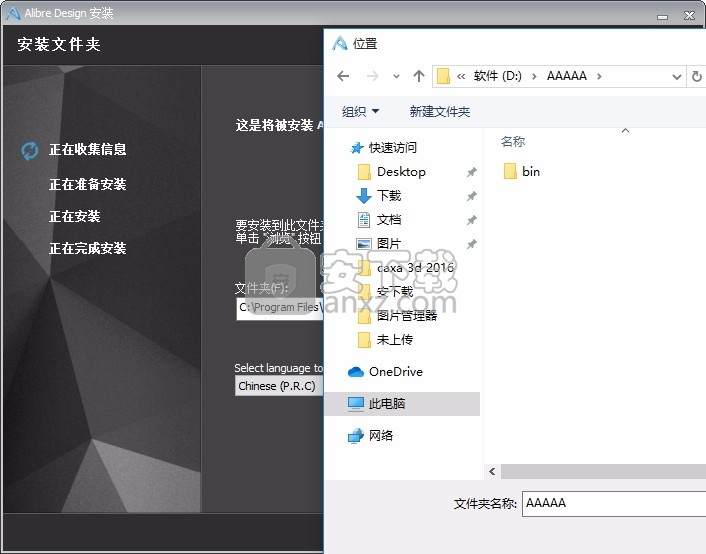Close the Alibre Design installer window
Screen dimensions: 706x554
[x=689, y=16]
